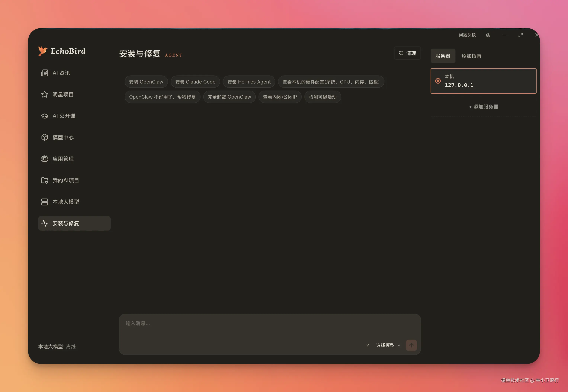Click the AI 资讯 newspaper icon
Image resolution: width=568 pixels, height=392 pixels.
click(x=44, y=73)
